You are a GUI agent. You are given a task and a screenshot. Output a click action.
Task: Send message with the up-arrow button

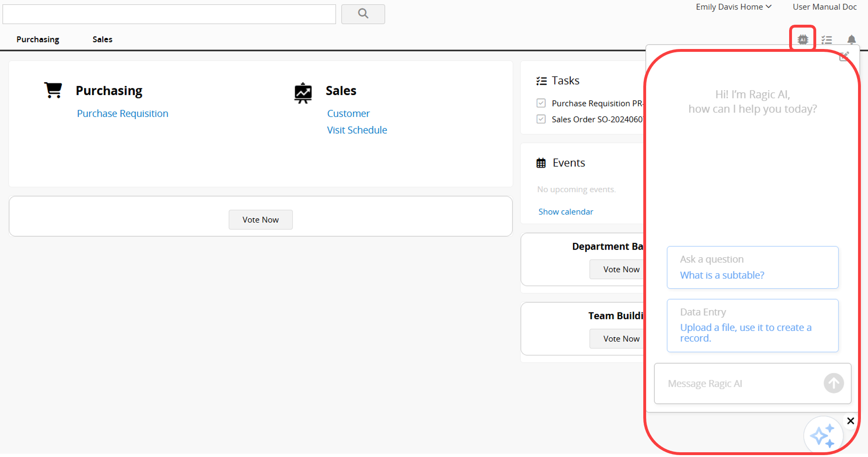coord(834,383)
